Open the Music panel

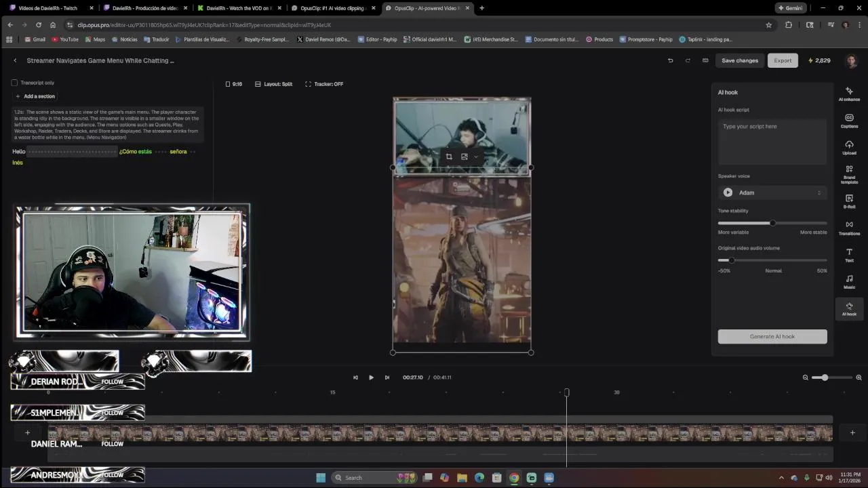849,281
